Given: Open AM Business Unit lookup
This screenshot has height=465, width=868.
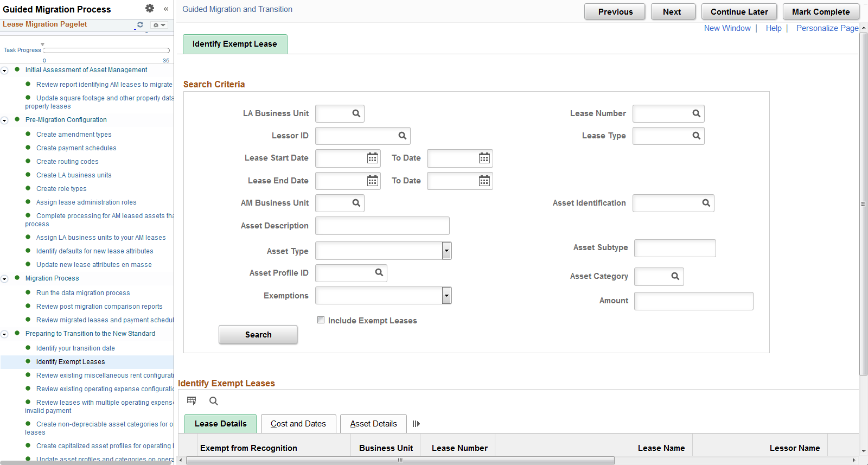Looking at the screenshot, I should [356, 203].
